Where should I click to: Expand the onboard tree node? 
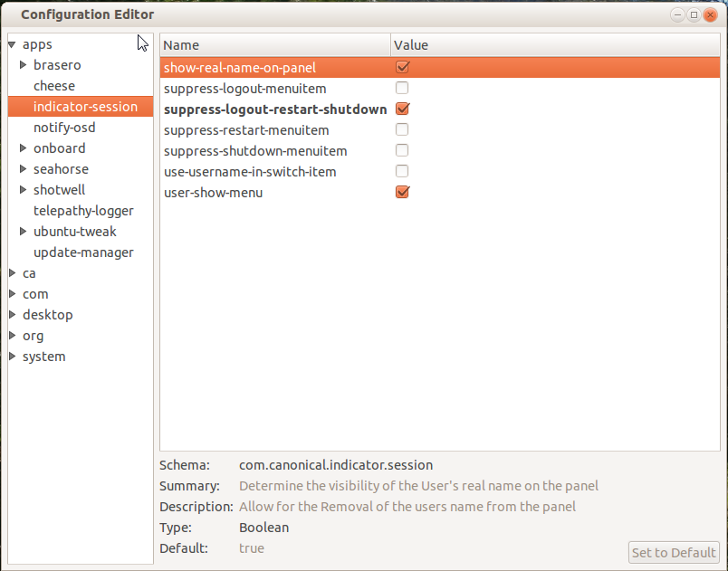(x=24, y=148)
